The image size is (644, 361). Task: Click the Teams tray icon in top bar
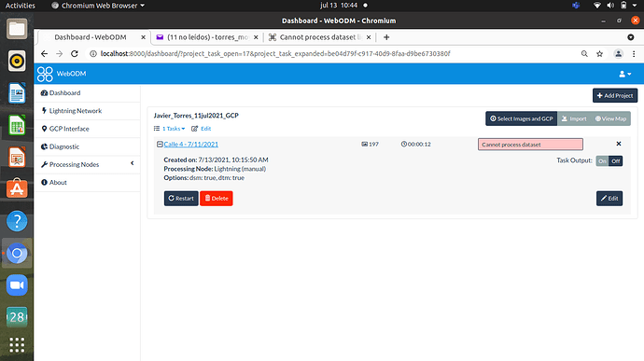576,6
